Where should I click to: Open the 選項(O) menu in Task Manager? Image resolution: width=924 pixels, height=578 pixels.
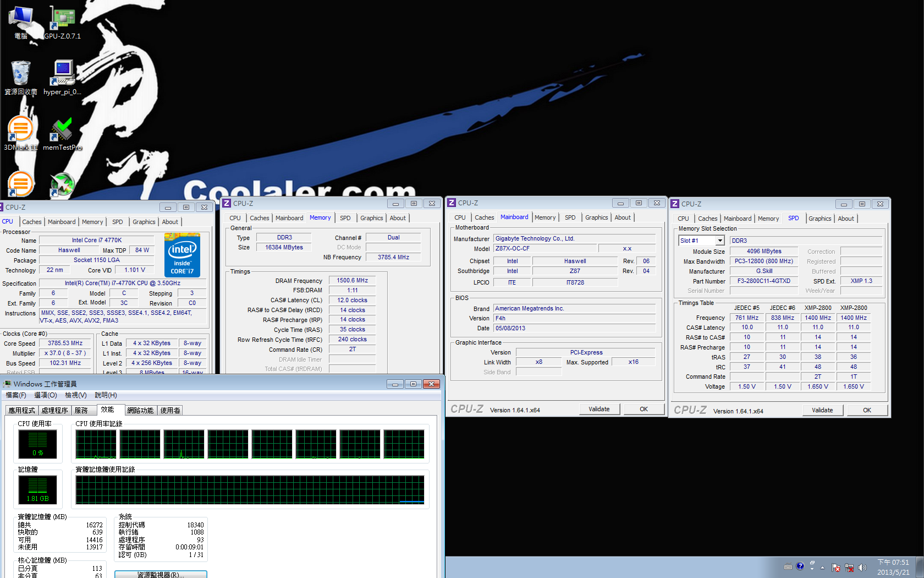46,395
